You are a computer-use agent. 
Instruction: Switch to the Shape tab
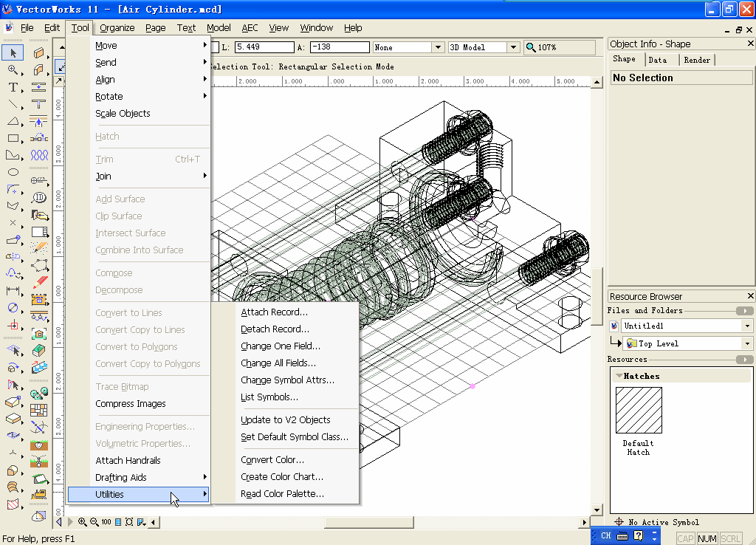pyautogui.click(x=624, y=59)
